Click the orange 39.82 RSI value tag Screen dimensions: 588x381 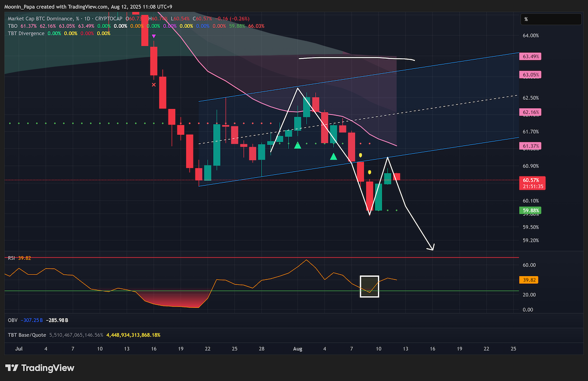528,280
